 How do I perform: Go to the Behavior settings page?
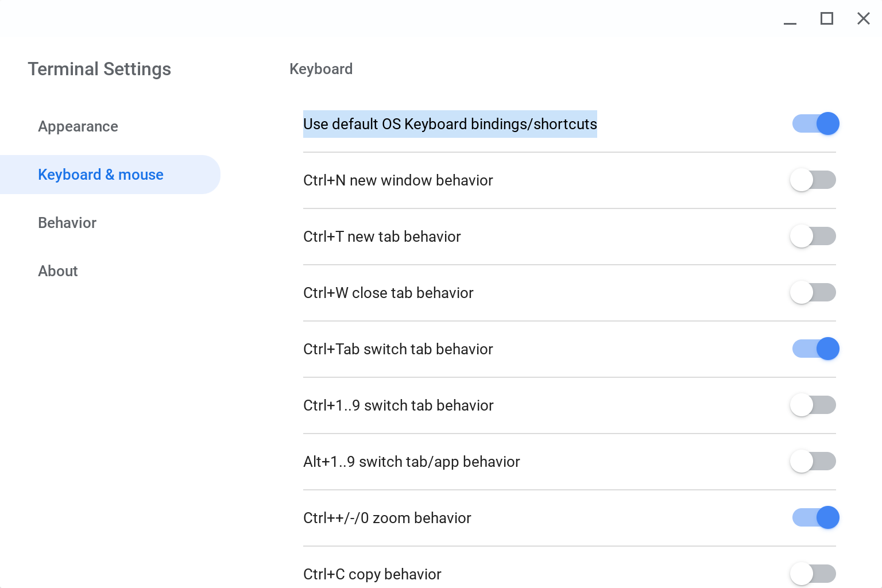pyautogui.click(x=67, y=223)
